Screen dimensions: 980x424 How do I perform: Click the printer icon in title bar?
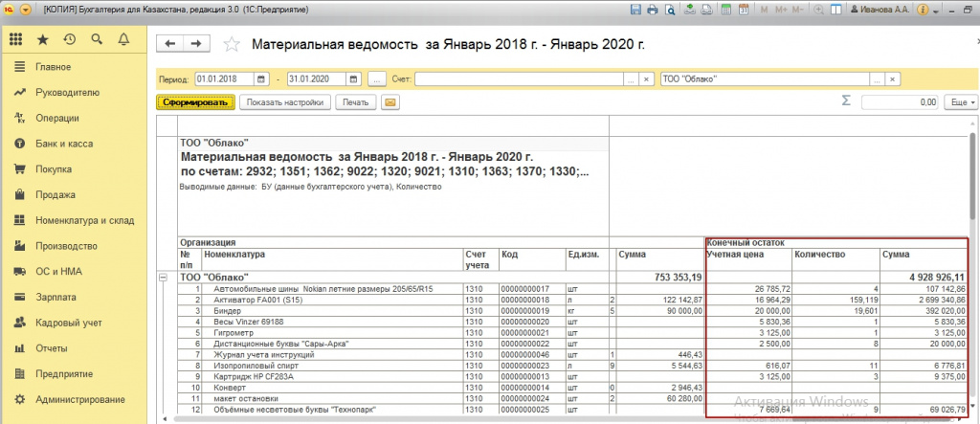(653, 10)
